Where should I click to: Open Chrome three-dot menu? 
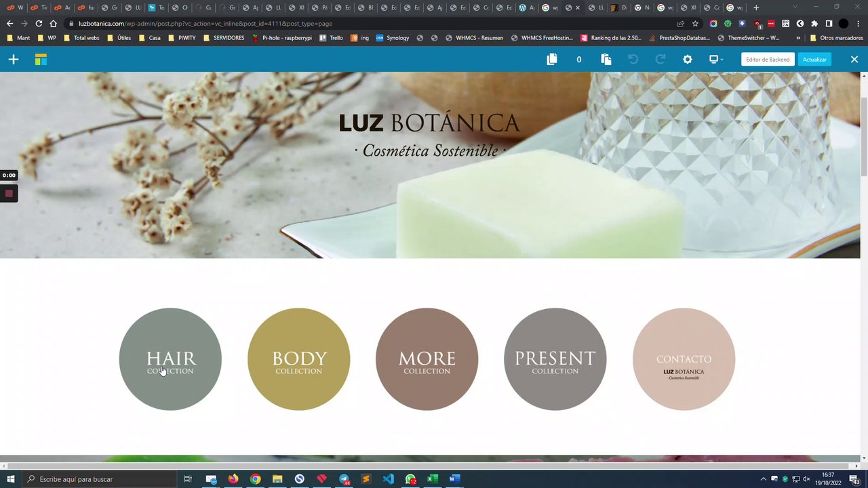[x=859, y=23]
